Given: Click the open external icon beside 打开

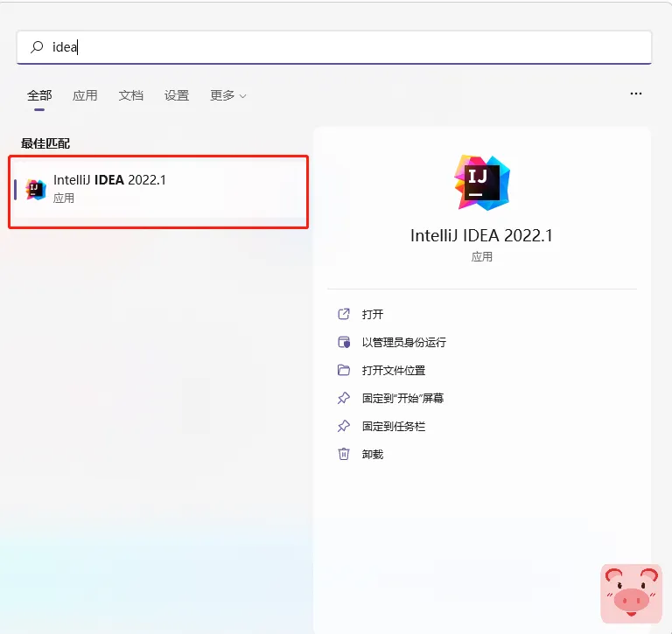Looking at the screenshot, I should (x=344, y=314).
